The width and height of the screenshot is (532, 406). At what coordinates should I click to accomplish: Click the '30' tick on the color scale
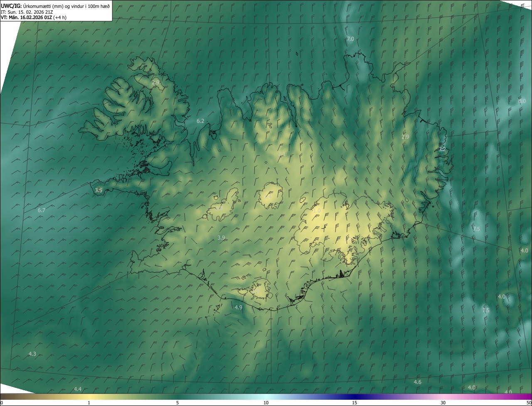443,403
